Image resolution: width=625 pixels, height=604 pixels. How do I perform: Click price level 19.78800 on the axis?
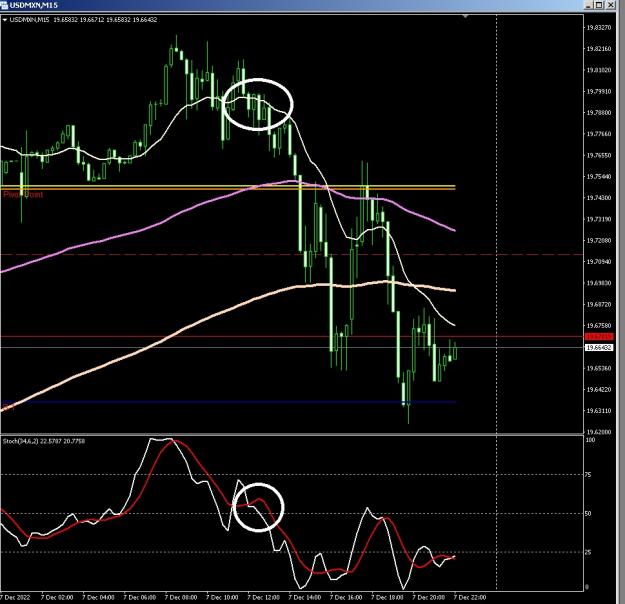pos(599,112)
